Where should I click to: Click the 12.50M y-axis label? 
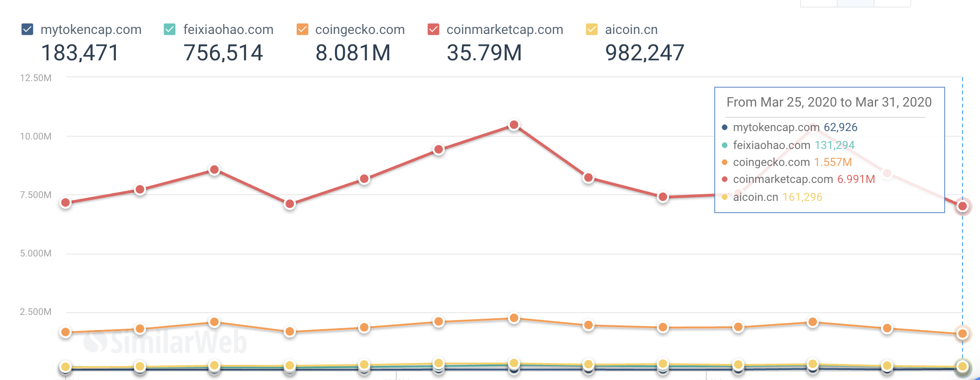coord(36,78)
